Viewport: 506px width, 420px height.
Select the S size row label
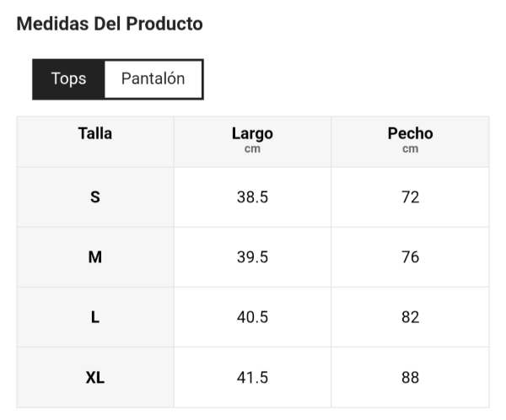pos(95,197)
